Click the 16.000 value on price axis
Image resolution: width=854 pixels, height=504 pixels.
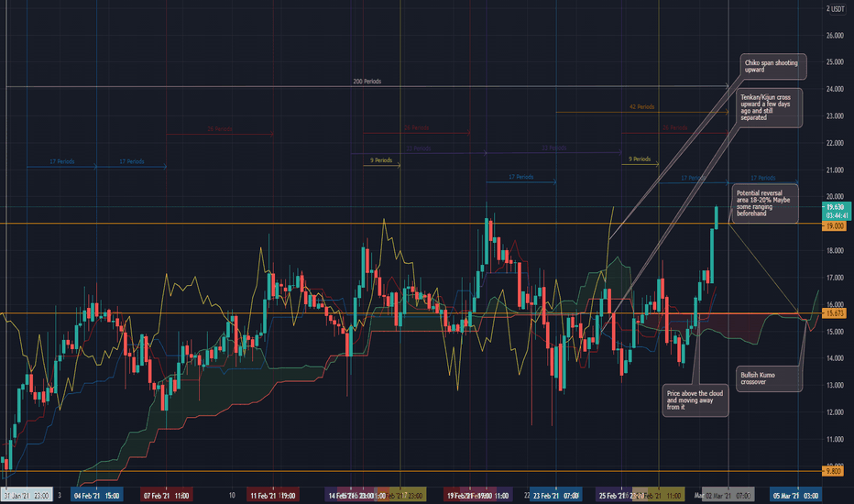point(835,304)
